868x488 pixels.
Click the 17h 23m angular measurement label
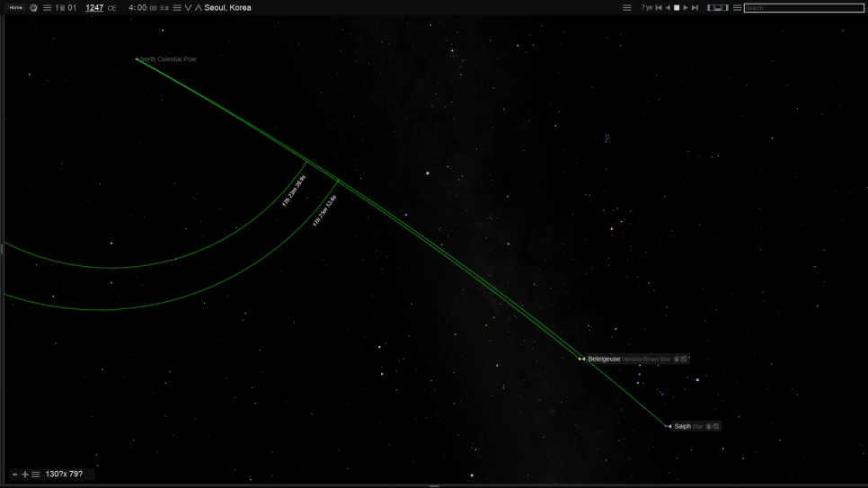point(294,191)
